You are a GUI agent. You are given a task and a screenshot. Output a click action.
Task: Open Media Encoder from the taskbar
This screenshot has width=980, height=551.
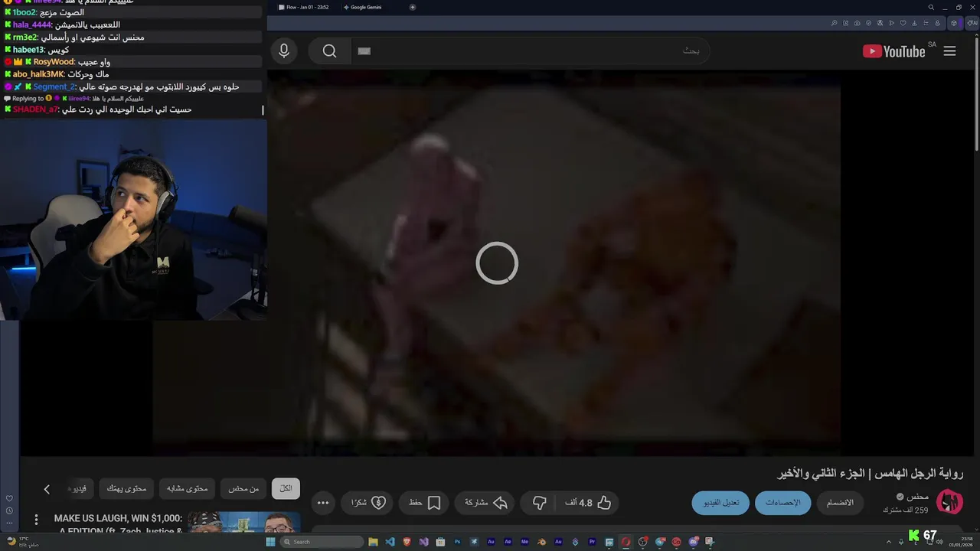tap(524, 542)
